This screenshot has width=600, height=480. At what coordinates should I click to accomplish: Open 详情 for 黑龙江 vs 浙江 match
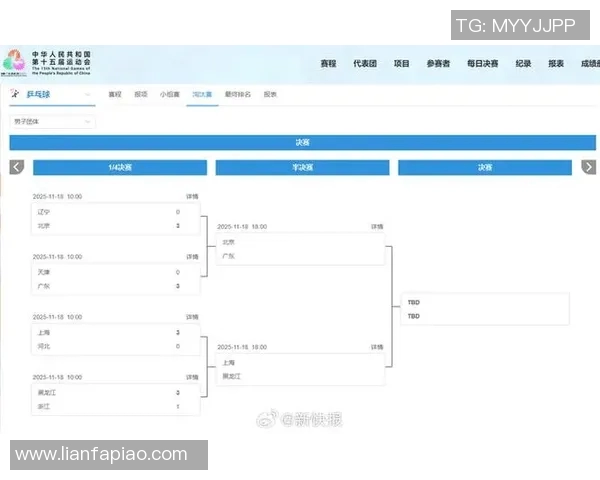(192, 377)
